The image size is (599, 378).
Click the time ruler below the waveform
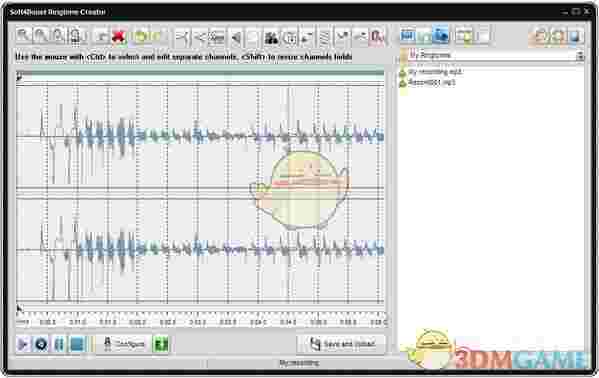click(201, 319)
